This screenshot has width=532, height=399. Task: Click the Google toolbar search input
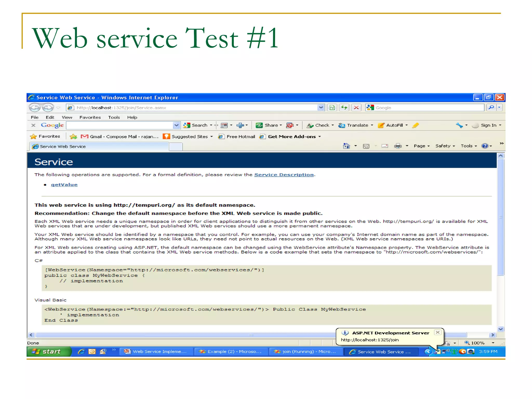point(120,125)
